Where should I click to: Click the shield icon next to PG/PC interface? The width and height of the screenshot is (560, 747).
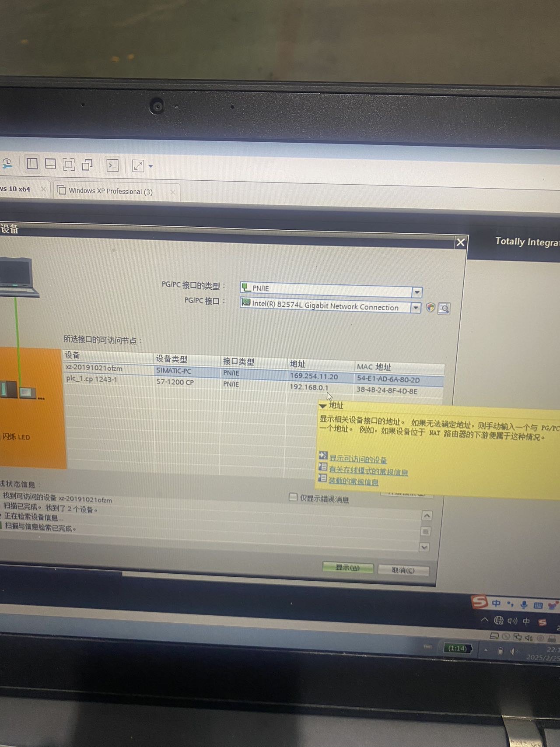[430, 308]
